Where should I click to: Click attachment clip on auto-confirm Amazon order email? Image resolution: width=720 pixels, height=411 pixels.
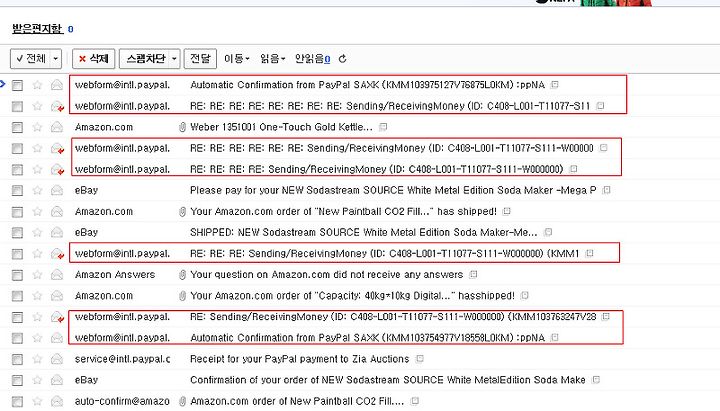182,401
